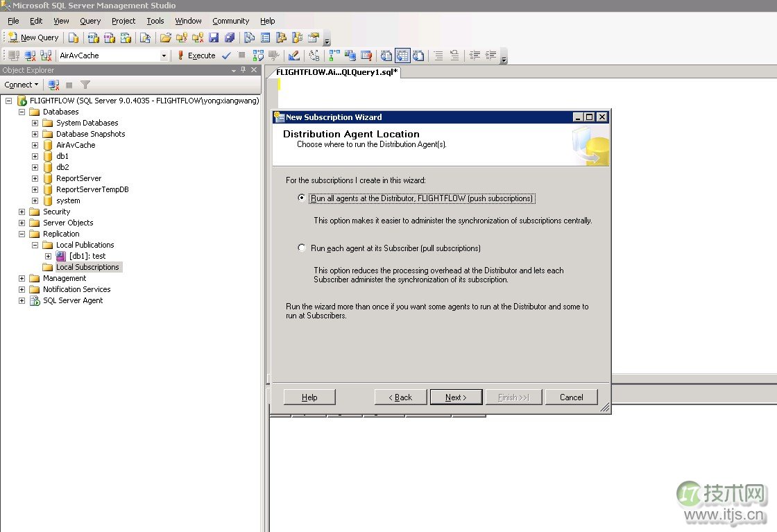Select the Server Objects folder
Image resolution: width=777 pixels, height=532 pixels.
(68, 223)
